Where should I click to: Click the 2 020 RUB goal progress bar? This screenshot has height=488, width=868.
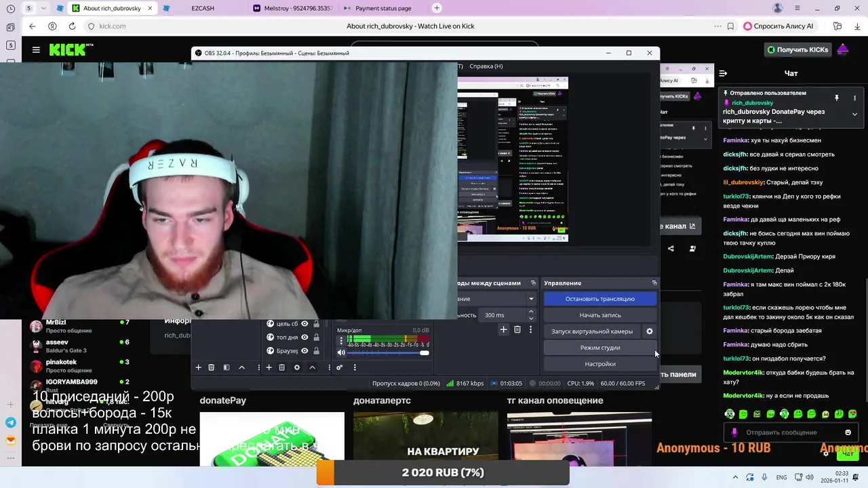point(443,473)
